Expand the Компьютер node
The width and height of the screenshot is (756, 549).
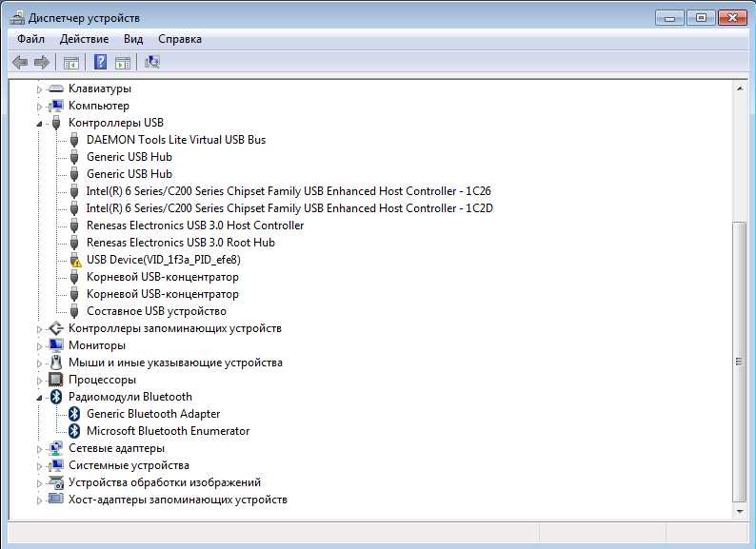(x=40, y=106)
